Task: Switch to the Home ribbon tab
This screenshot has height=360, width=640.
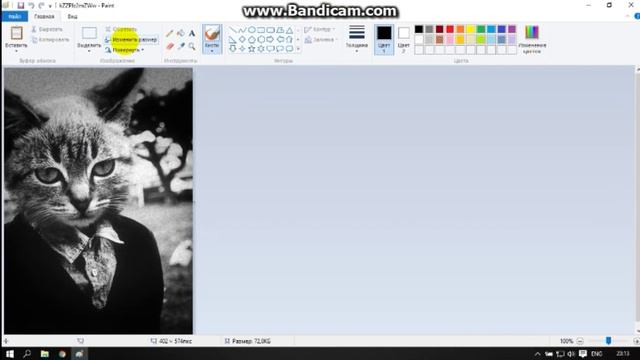Action: (x=44, y=16)
